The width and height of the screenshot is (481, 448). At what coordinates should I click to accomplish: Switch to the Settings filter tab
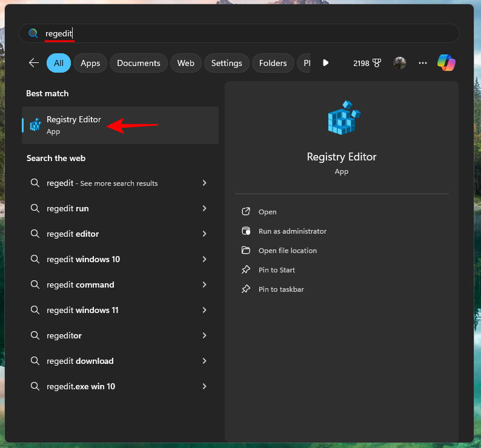click(227, 63)
